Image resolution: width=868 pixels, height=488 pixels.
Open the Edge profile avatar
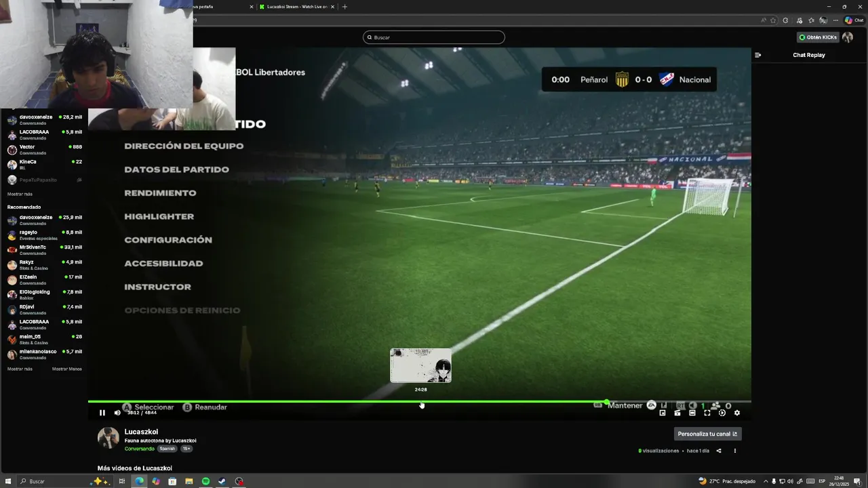pos(823,20)
